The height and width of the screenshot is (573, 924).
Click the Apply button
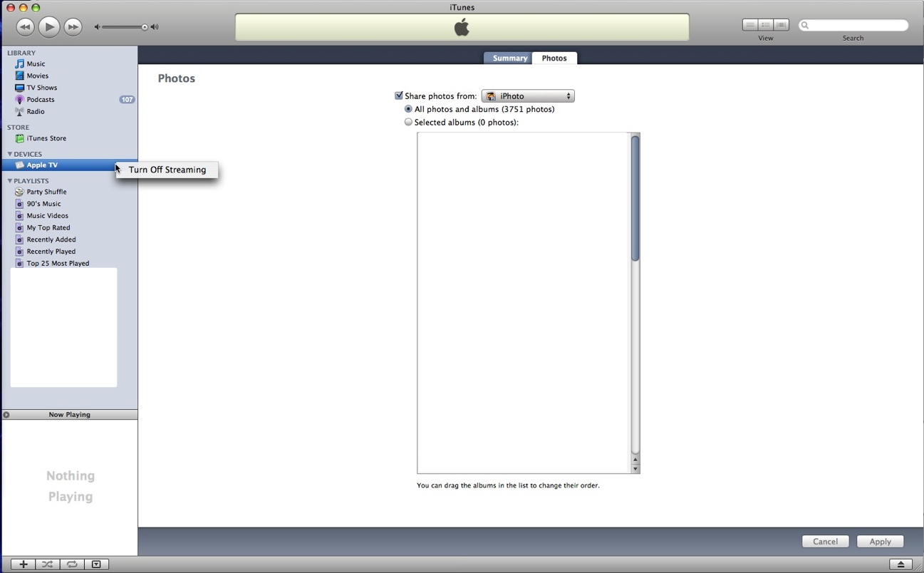click(x=880, y=542)
